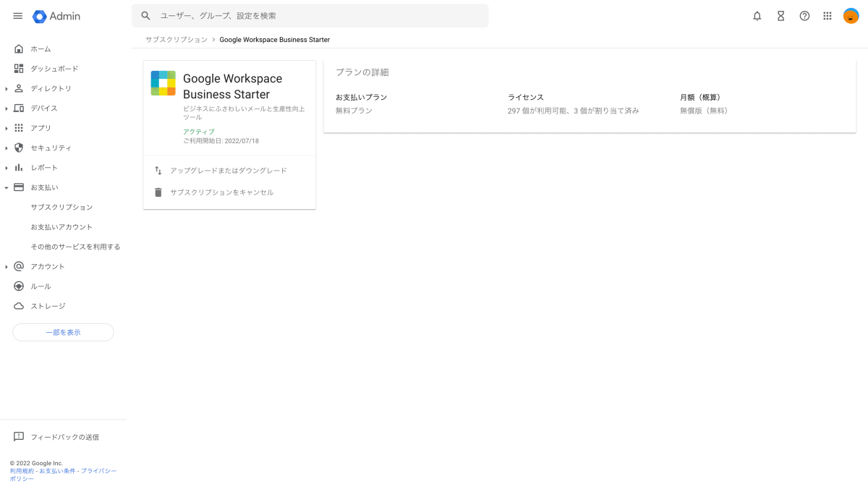The image size is (868, 489).
Task: Click the サブスクリプション breadcrumb link
Action: (176, 40)
